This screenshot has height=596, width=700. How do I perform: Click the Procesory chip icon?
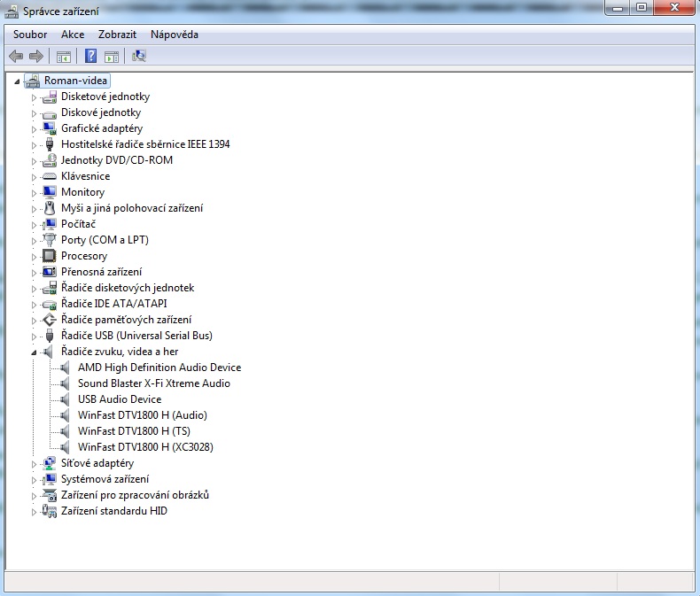(50, 256)
